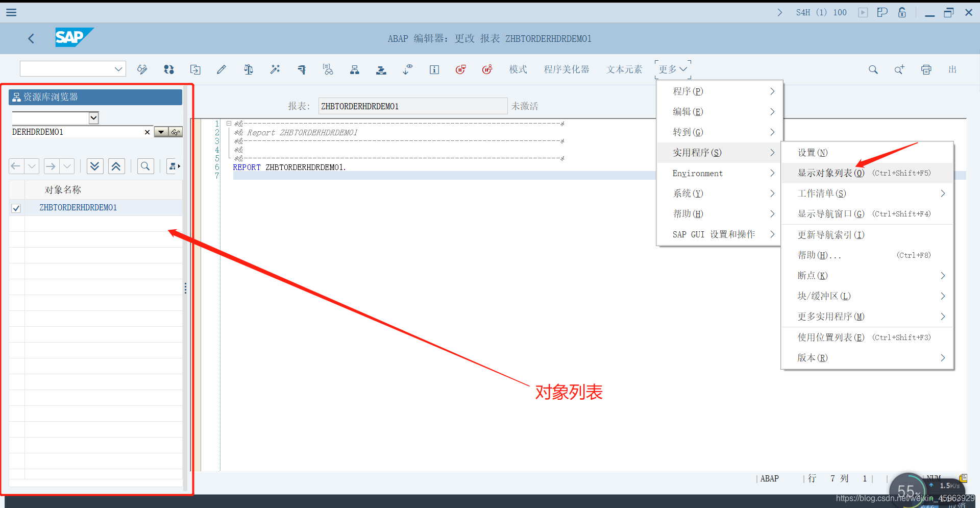Open the object type dropdown in browser

click(x=94, y=118)
